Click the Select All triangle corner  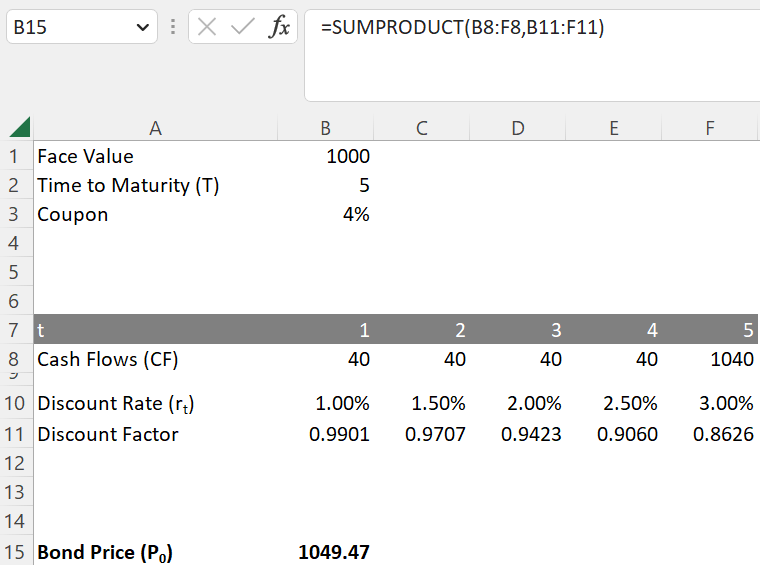tap(20, 128)
